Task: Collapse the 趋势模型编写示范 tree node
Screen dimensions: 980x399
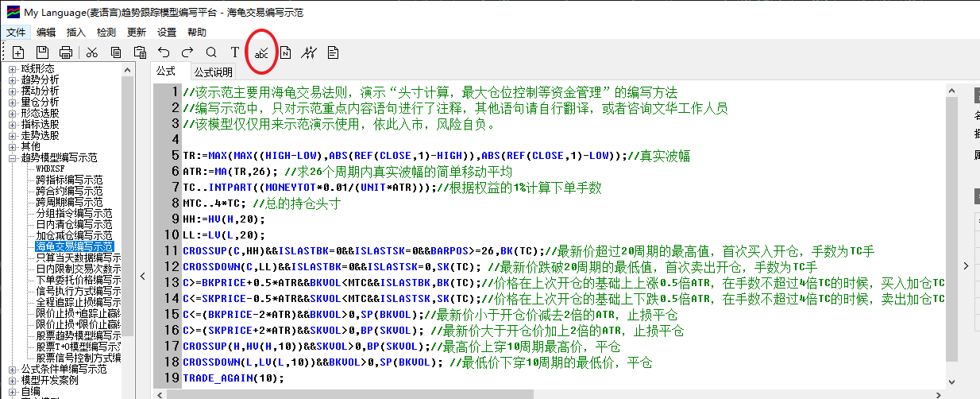Action: (13, 158)
